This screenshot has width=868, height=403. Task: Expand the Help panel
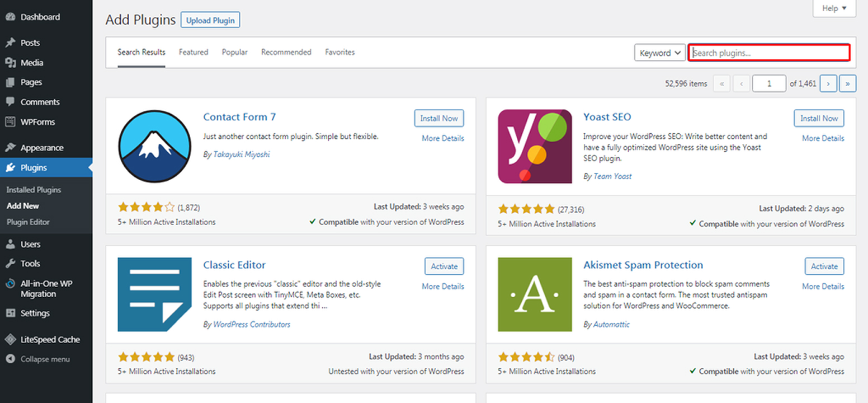(833, 8)
